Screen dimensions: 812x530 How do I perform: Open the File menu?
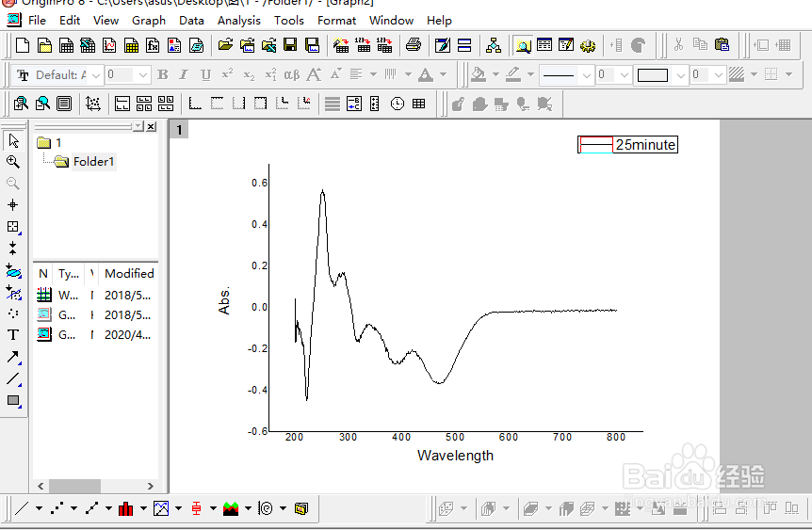point(37,20)
